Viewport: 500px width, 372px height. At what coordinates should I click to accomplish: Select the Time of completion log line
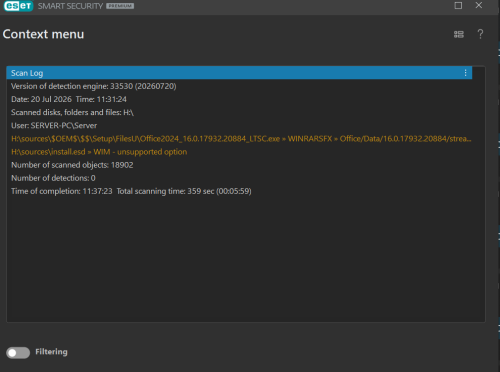239,191
